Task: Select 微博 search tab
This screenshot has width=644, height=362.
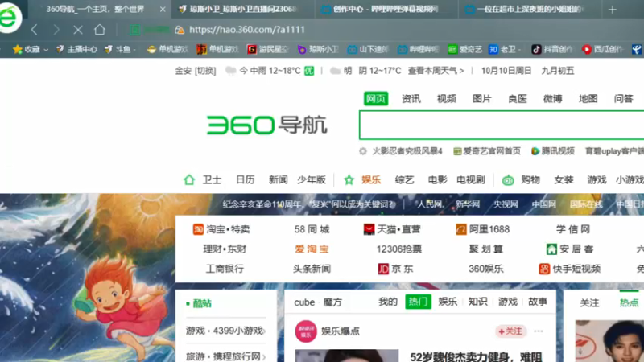Action: [x=552, y=98]
